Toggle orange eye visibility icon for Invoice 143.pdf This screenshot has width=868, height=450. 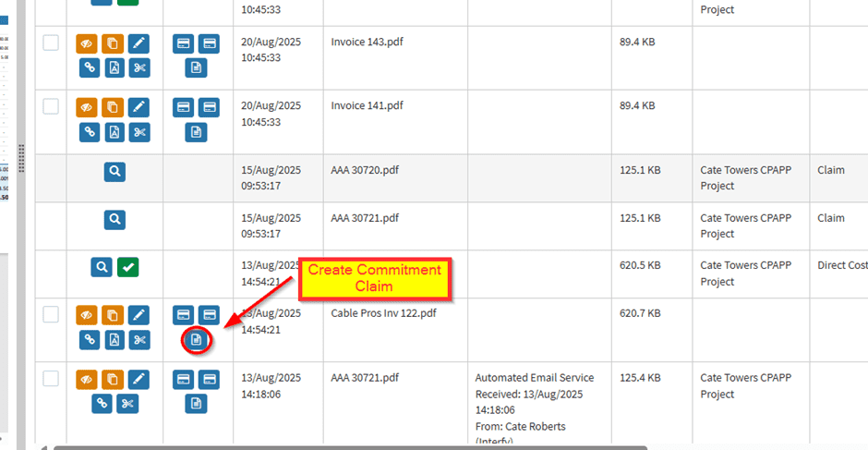(x=88, y=43)
